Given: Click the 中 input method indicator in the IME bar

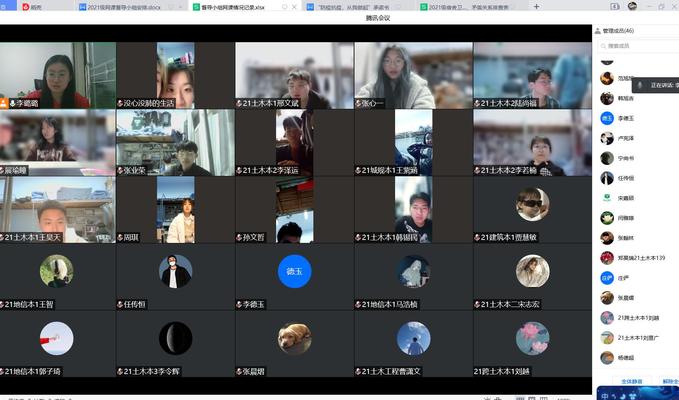Looking at the screenshot, I should 603,394.
